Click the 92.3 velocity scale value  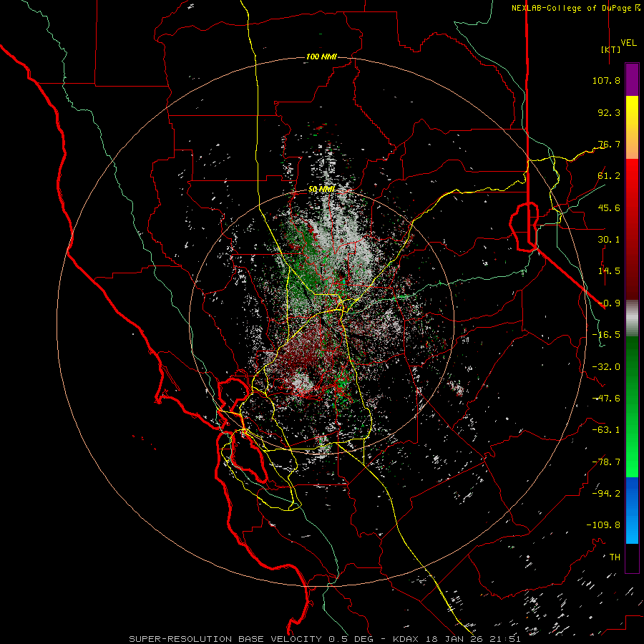609,112
